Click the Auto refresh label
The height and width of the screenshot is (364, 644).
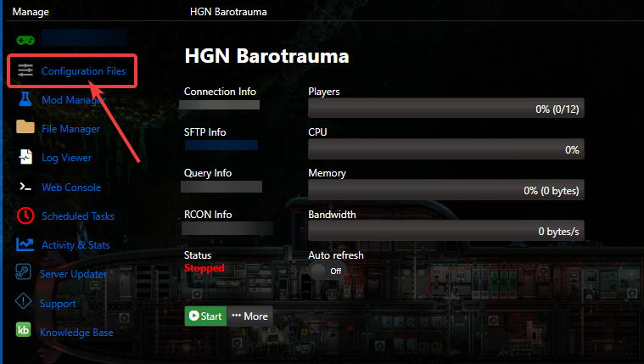click(336, 255)
